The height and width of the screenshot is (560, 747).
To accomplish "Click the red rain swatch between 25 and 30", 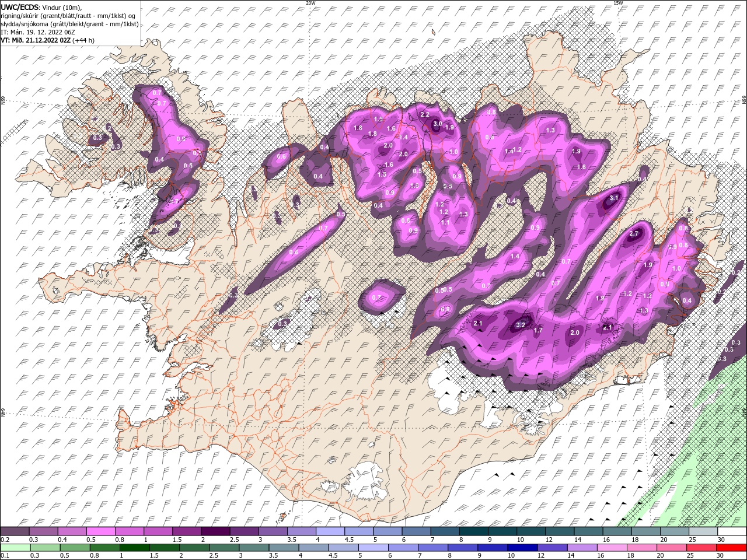I will 701,547.
